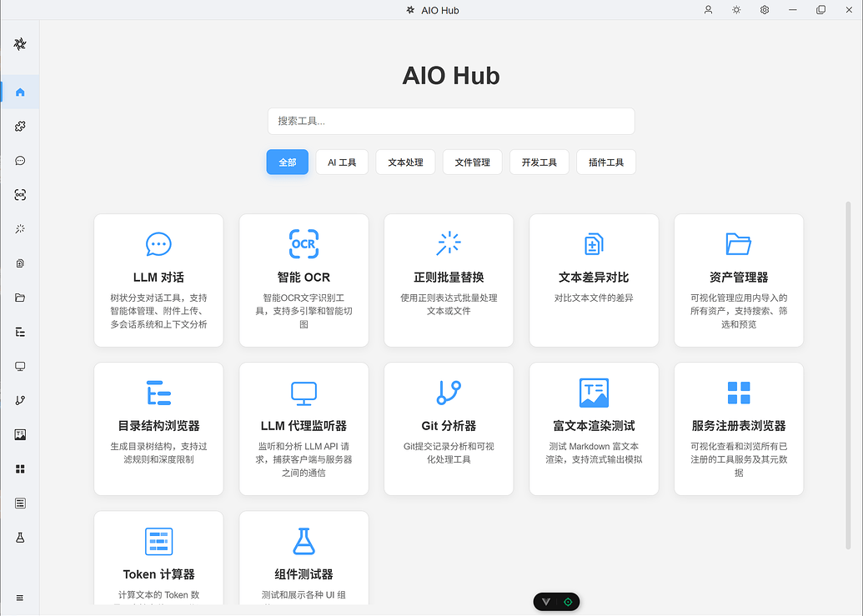Click the AIO Hub page heading
Screen dimensions: 863x616
tap(451, 76)
